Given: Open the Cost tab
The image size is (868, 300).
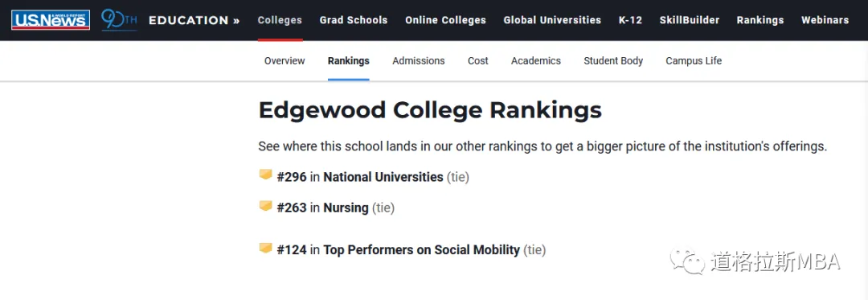Looking at the screenshot, I should 477,61.
